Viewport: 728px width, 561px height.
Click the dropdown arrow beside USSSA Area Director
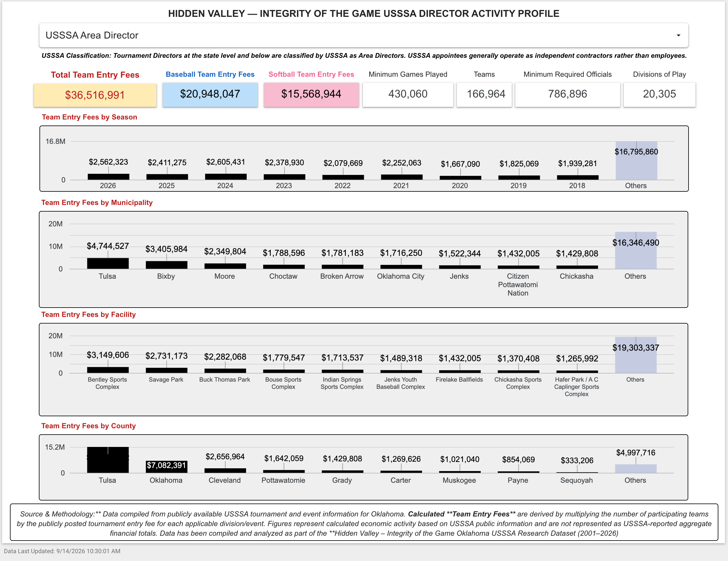678,35
